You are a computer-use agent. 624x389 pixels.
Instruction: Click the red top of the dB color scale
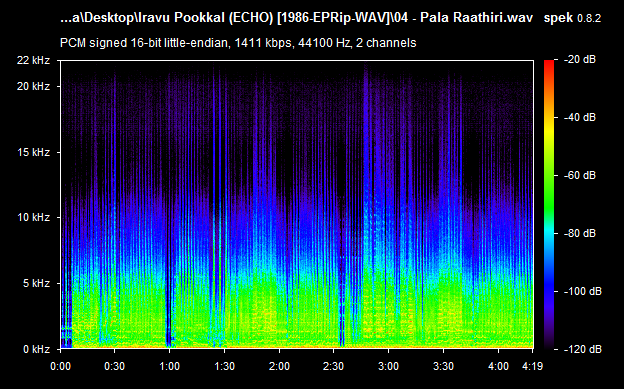click(x=549, y=64)
